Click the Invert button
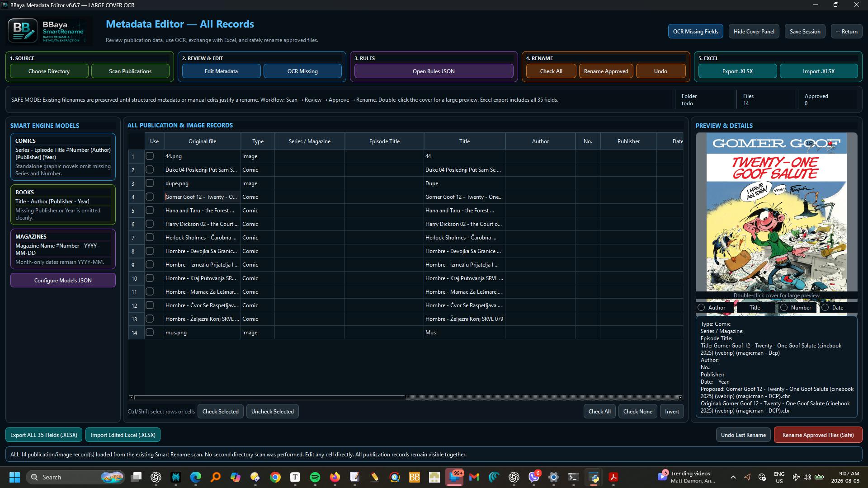868x488 pixels. tap(672, 411)
